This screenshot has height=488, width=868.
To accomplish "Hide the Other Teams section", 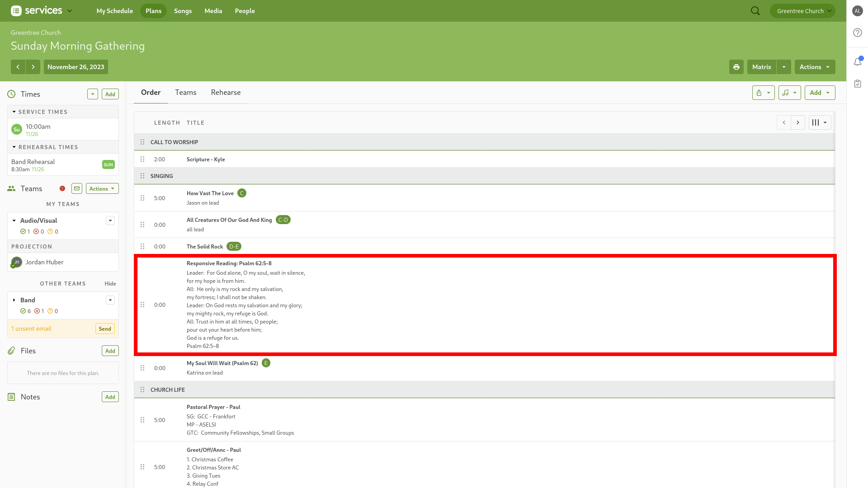I will [x=110, y=284].
